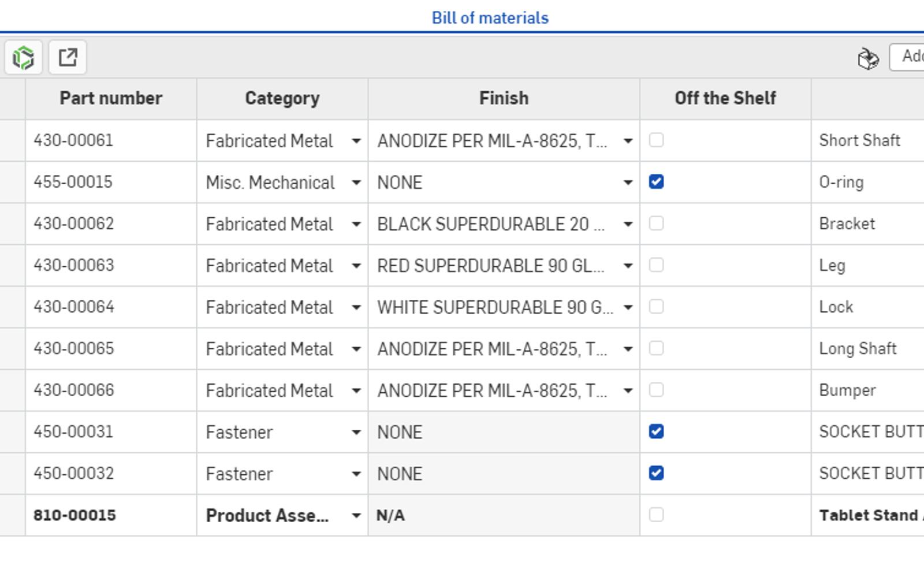The height and width of the screenshot is (573, 924).
Task: Expand Finish dropdown for Bracket 430-00062
Action: coord(629,224)
